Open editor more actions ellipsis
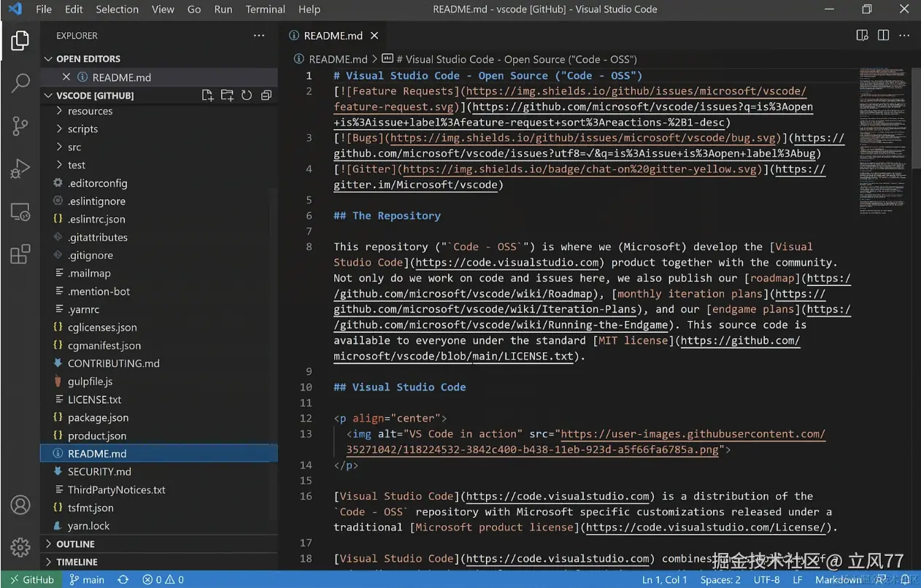Screen dimensions: 921x588 click(x=904, y=35)
